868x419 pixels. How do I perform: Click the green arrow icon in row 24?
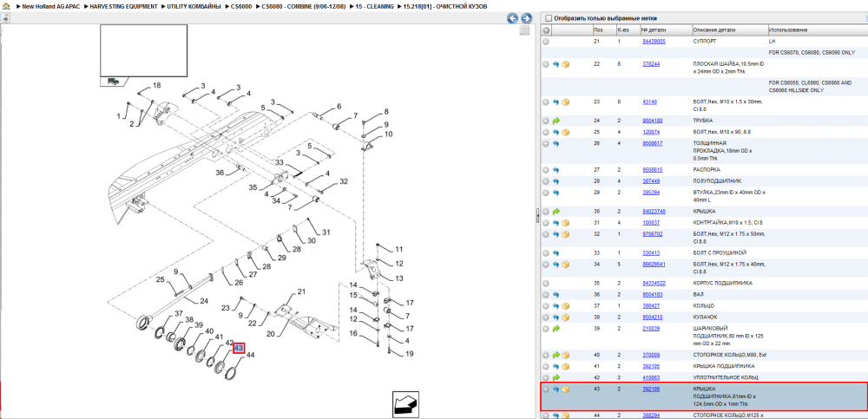(556, 120)
